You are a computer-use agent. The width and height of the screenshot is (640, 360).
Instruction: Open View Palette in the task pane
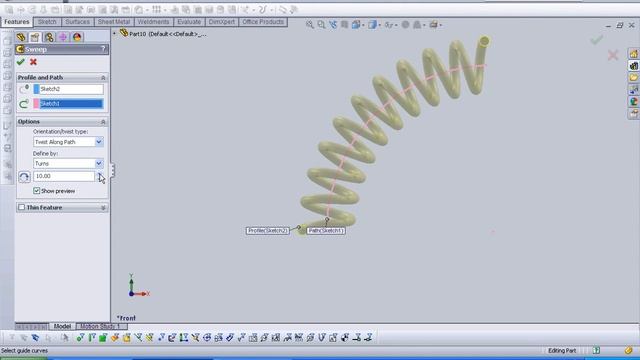point(633,89)
